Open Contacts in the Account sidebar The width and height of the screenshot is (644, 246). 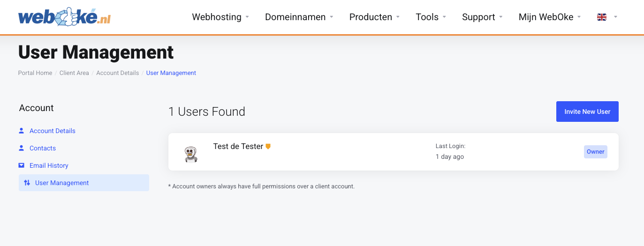coord(43,148)
